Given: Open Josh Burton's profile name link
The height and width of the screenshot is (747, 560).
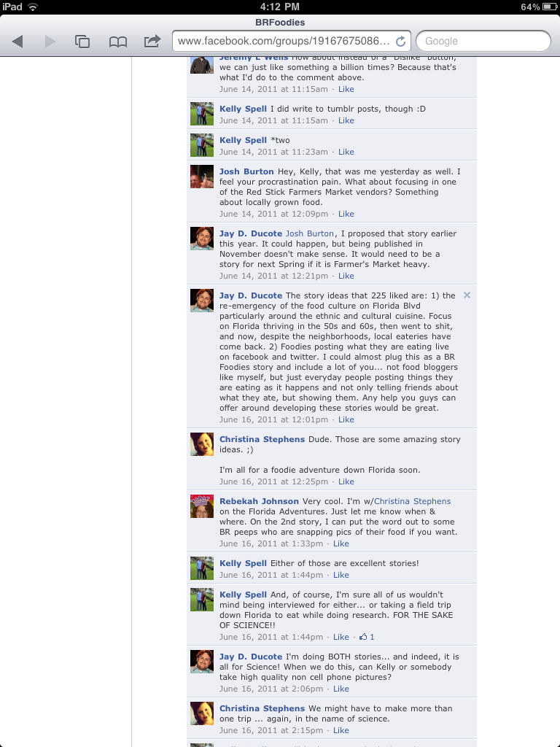Looking at the screenshot, I should [246, 171].
